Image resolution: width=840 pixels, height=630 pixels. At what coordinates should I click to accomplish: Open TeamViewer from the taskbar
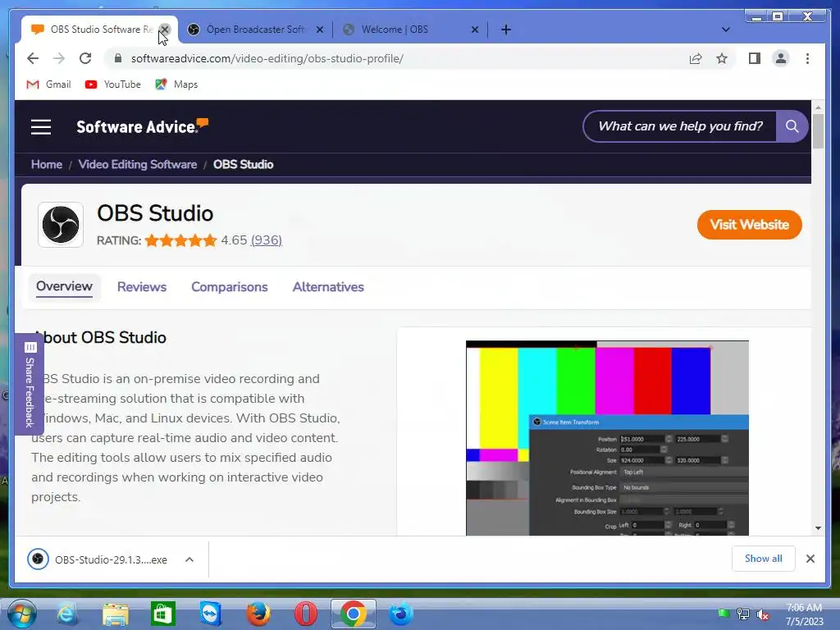click(x=211, y=614)
